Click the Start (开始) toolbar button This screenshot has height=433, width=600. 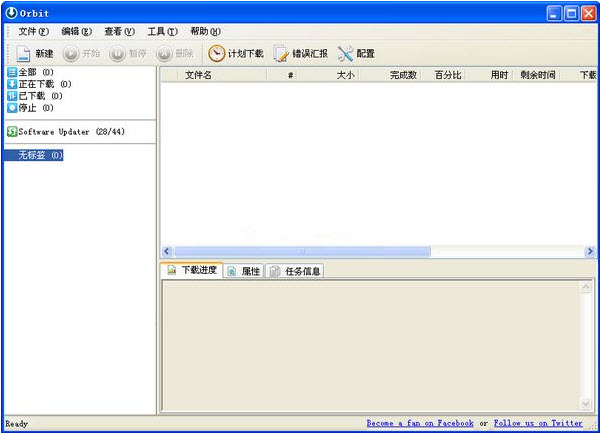[82, 54]
